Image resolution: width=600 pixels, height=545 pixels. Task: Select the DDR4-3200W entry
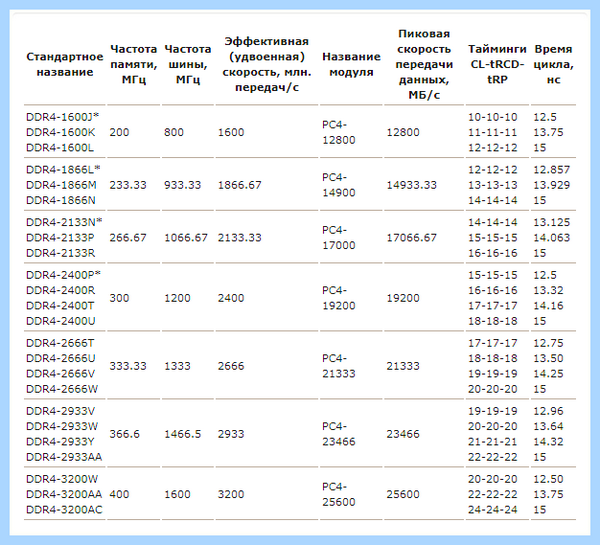[x=62, y=479]
